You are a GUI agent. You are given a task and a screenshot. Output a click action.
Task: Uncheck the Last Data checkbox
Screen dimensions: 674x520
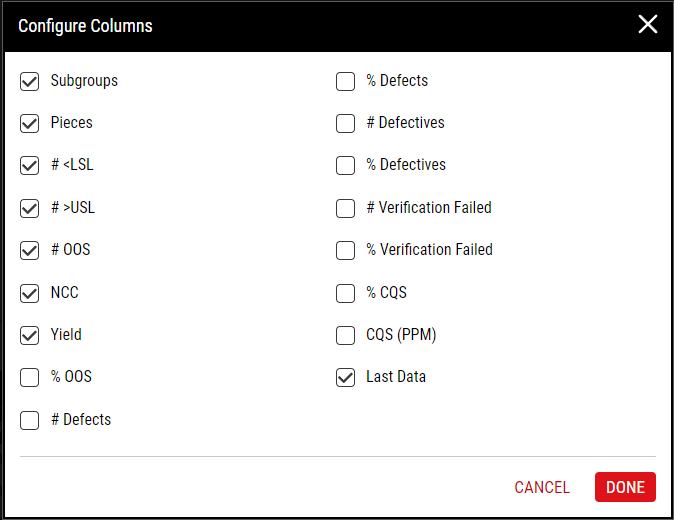345,377
